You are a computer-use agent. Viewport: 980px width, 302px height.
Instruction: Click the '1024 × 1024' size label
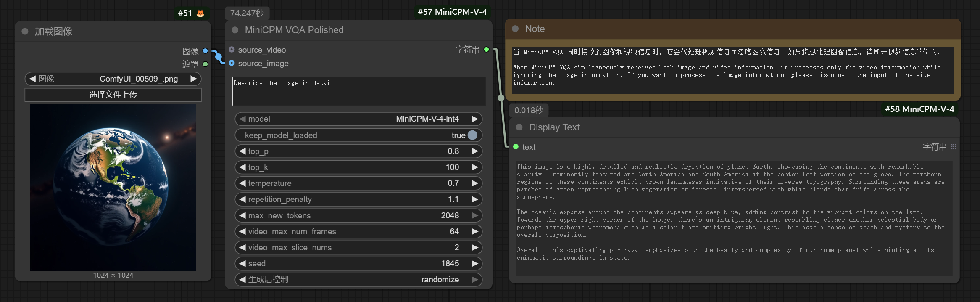[x=113, y=275]
